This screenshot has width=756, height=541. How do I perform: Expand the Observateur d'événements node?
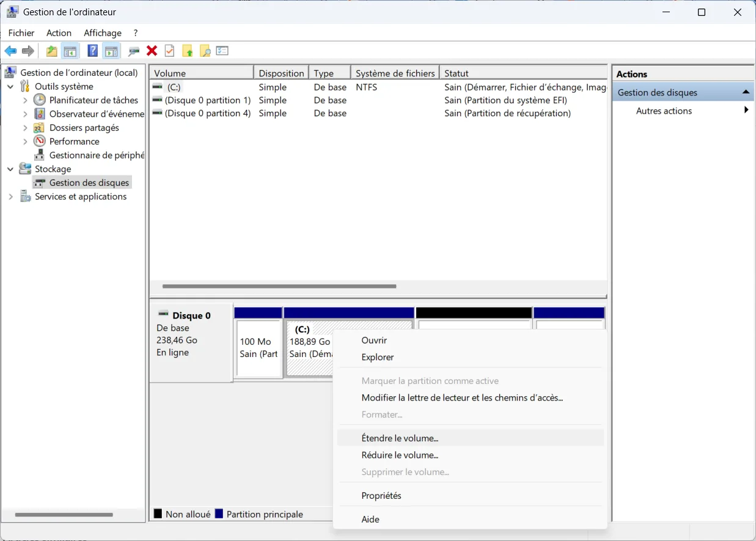(x=25, y=114)
